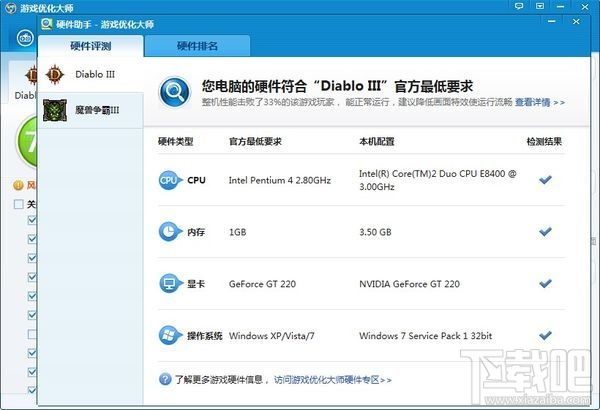
Task: Visit 访问游戏优化大师硬件专区 link
Action: pyautogui.click(x=333, y=380)
